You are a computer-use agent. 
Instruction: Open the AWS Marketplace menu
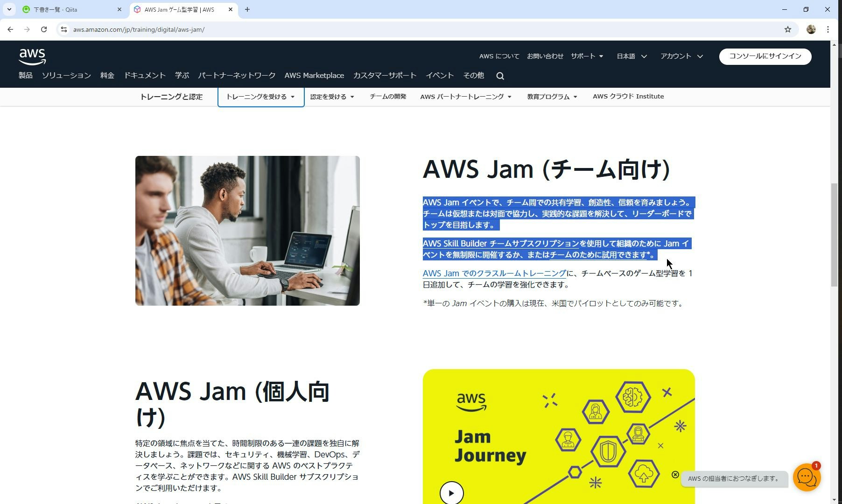tap(314, 76)
